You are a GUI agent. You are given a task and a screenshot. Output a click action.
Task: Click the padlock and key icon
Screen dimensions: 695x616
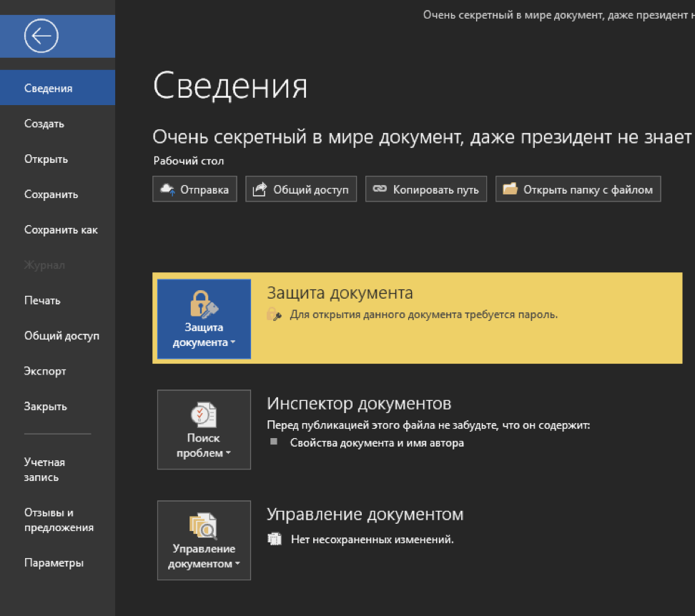[204, 304]
